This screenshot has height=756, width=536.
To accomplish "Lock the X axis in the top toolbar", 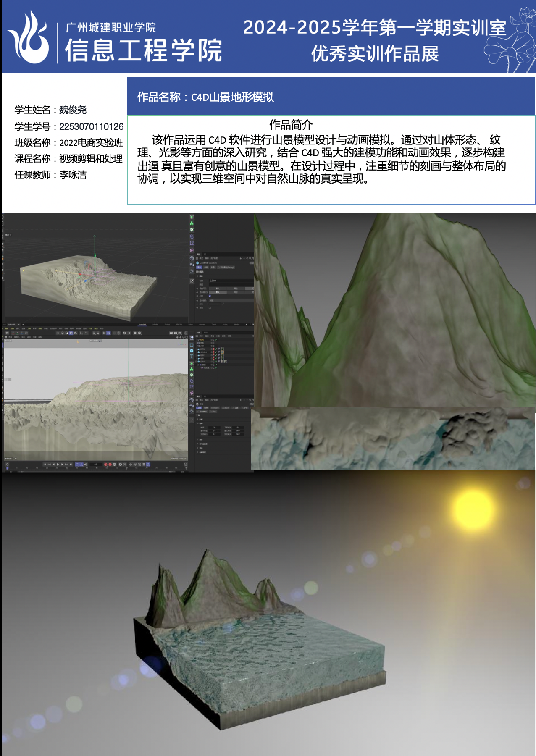I will click(13, 333).
